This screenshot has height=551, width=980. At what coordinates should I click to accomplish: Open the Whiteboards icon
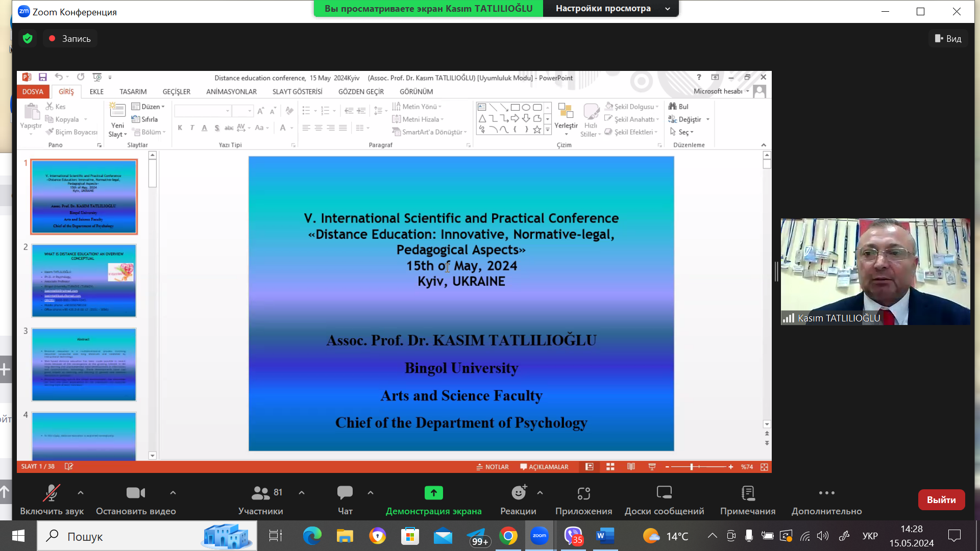664,493
